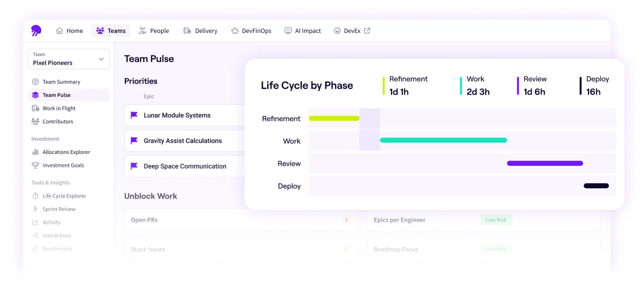Click the Allocations Explorer bar chart icon
Image resolution: width=644 pixels, height=297 pixels.
coord(36,152)
